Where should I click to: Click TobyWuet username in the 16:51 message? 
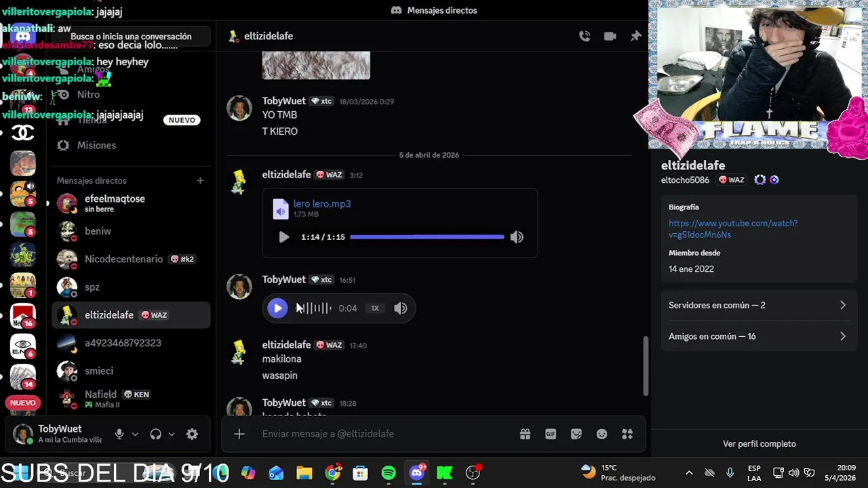[x=283, y=280]
